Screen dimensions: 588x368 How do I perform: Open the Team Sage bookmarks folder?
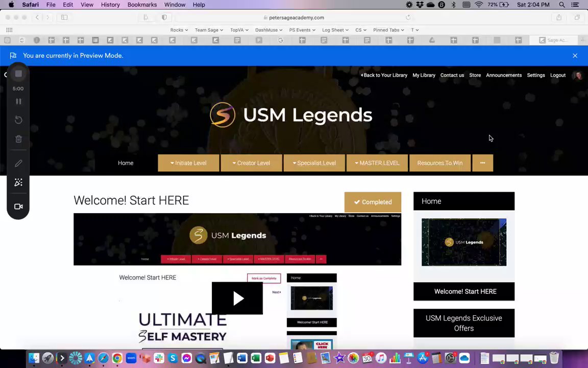point(209,30)
